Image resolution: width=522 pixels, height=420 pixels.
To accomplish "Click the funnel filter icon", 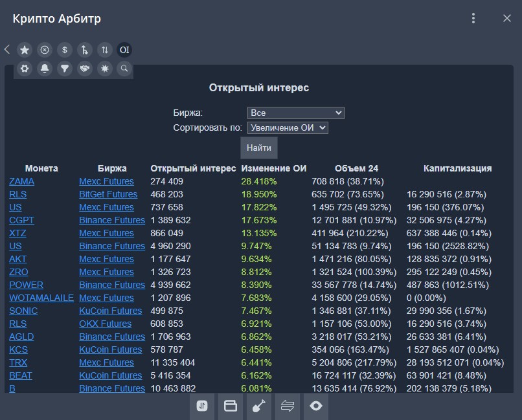I will point(64,68).
